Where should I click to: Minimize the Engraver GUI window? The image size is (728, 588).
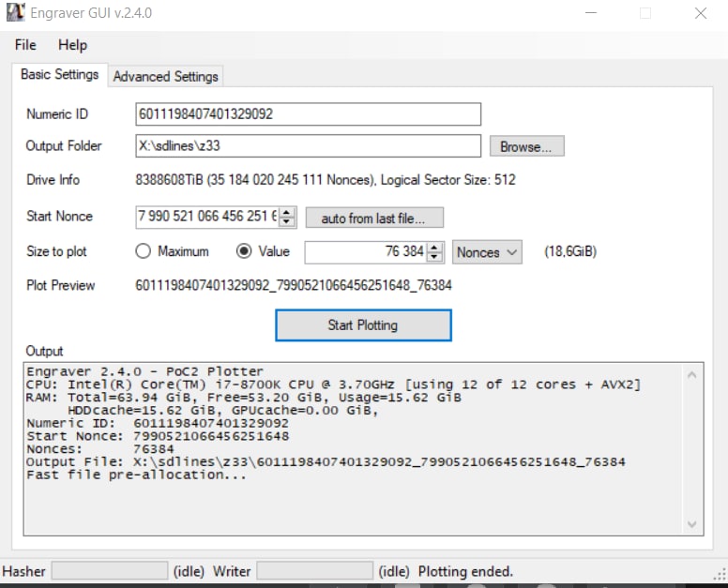coord(591,13)
